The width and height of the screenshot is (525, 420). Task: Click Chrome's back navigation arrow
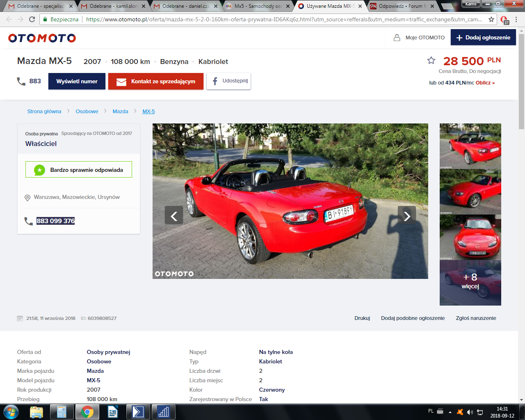click(9, 19)
